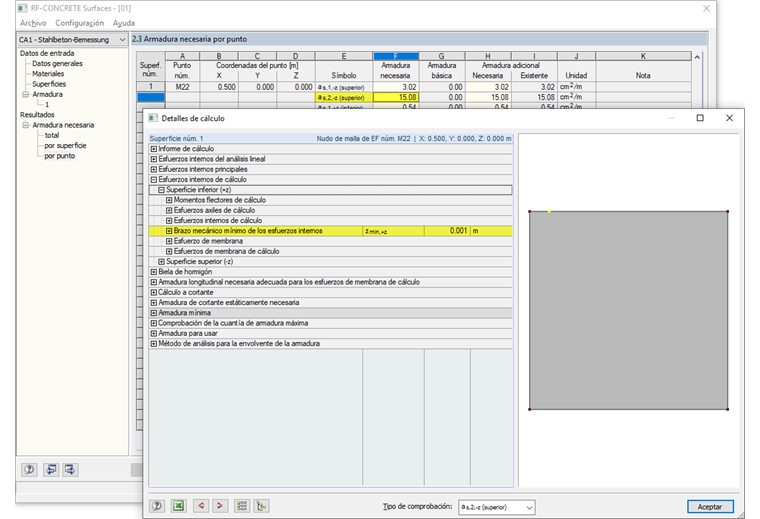This screenshot has width=760, height=519.
Task: Expand Brazo mecánico mínimo row
Action: pyautogui.click(x=169, y=231)
